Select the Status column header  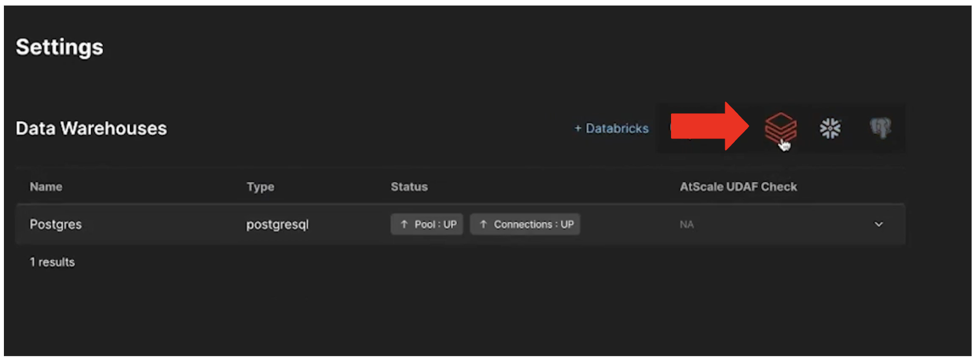(x=409, y=187)
